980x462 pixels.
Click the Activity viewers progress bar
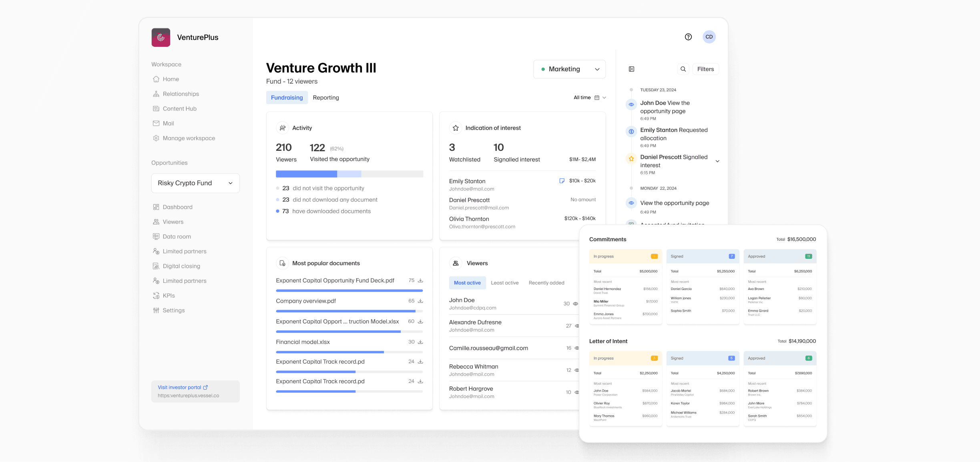pos(349,174)
